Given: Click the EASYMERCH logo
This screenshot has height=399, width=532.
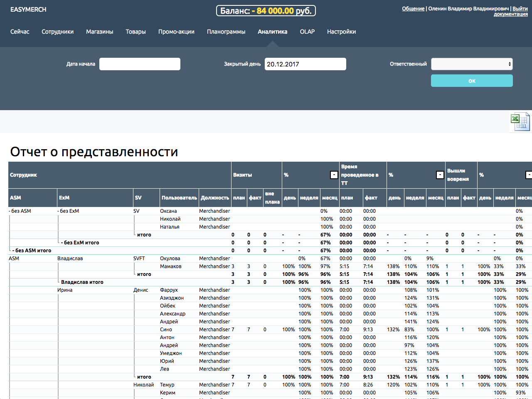Looking at the screenshot, I should [x=28, y=10].
